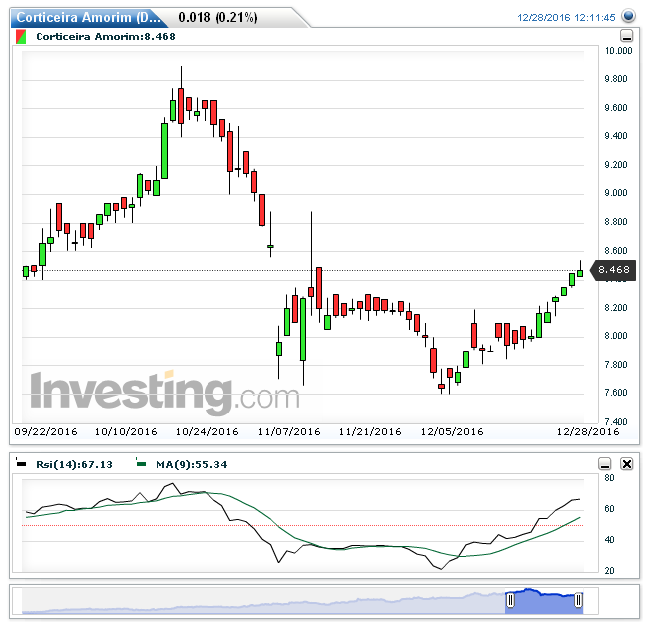Click the 0.018 (0.21%) price change text
Image resolution: width=650 pixels, height=627 pixels.
tap(218, 17)
